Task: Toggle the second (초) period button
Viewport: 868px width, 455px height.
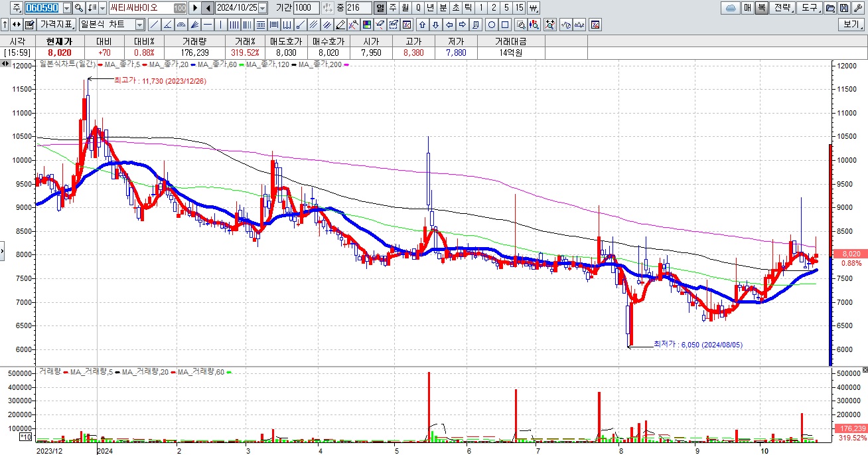Action: [x=455, y=8]
